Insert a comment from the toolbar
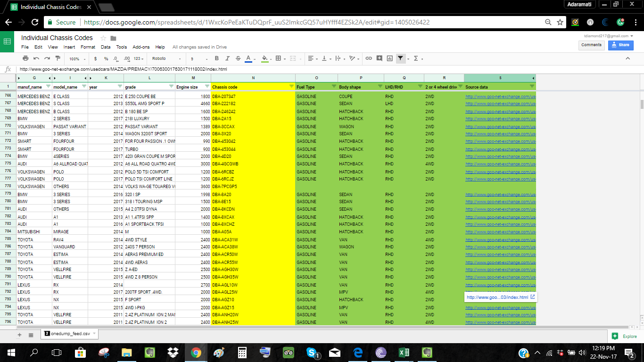This screenshot has width=644, height=362. pyautogui.click(x=379, y=58)
